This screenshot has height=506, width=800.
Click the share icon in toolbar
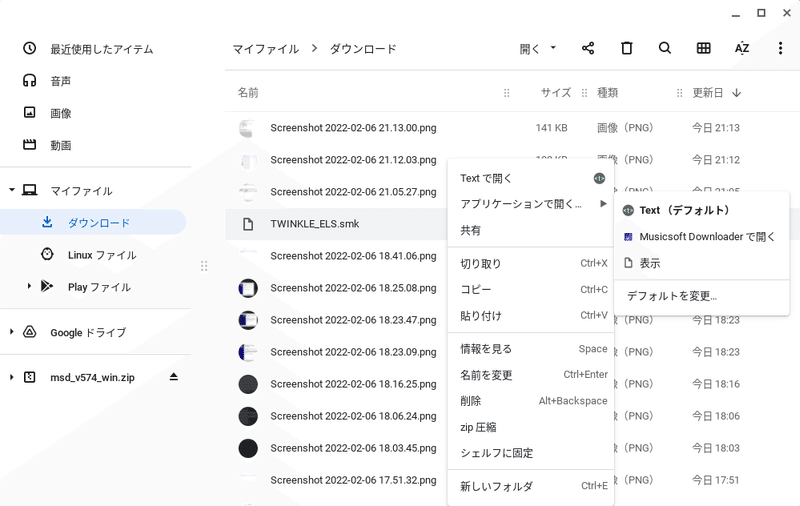[588, 48]
